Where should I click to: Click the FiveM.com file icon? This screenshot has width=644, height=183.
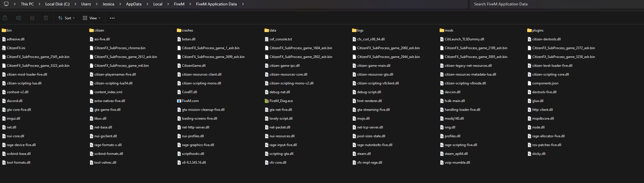pos(179,101)
